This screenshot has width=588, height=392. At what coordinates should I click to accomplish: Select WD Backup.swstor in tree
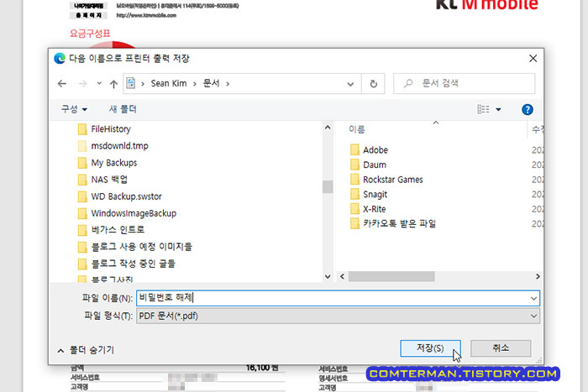(x=126, y=196)
